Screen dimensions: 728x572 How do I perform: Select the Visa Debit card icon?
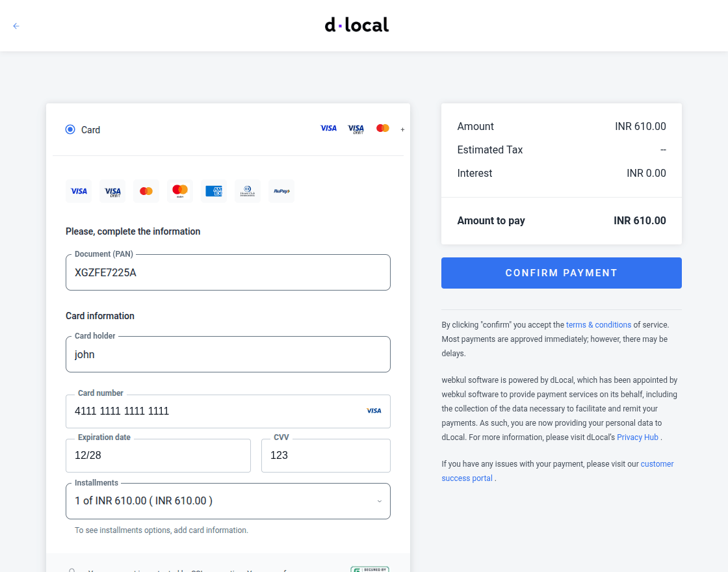point(112,190)
